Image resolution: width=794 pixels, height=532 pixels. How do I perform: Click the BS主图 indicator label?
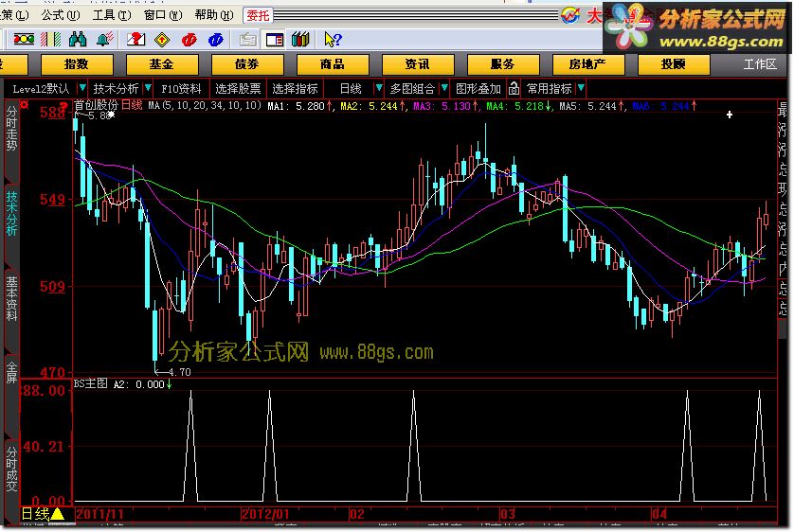[91, 383]
